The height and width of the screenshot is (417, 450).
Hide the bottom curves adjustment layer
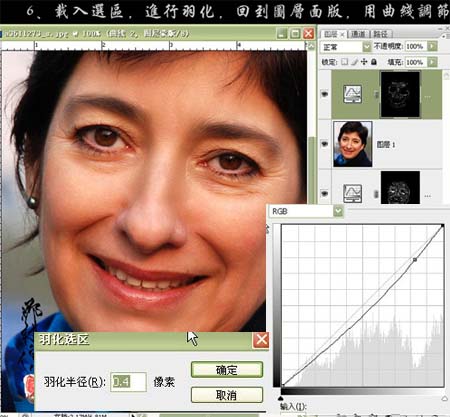click(325, 193)
